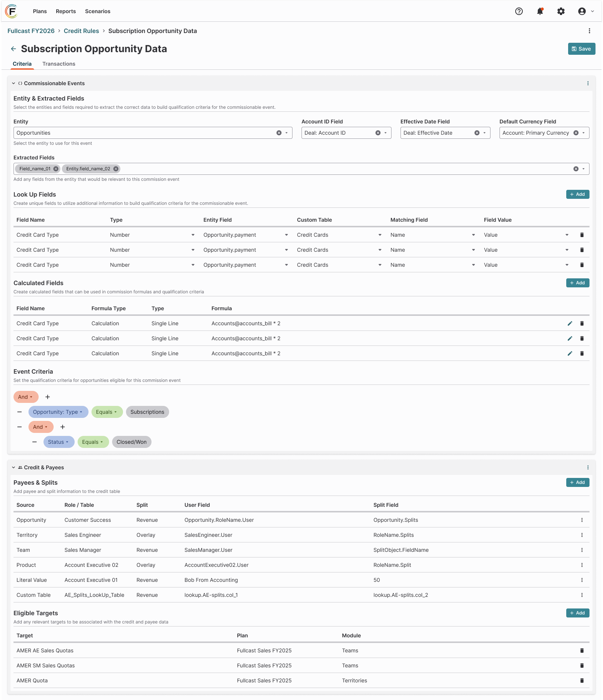The image size is (603, 700).
Task: Add a new Calculated Field
Action: pos(577,283)
